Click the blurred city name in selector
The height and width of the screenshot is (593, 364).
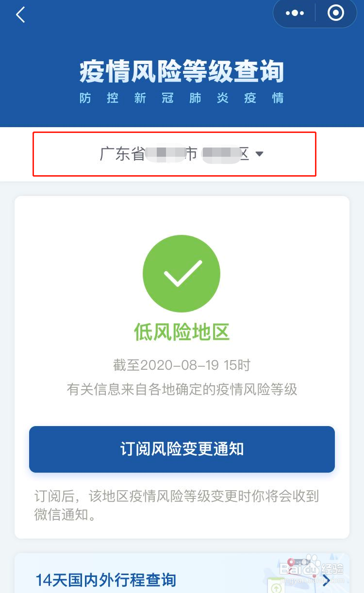166,154
